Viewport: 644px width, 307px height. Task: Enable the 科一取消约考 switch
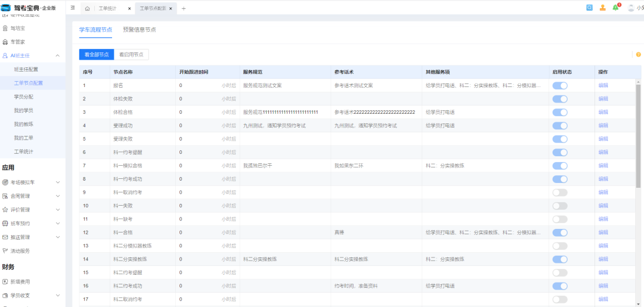(x=560, y=192)
